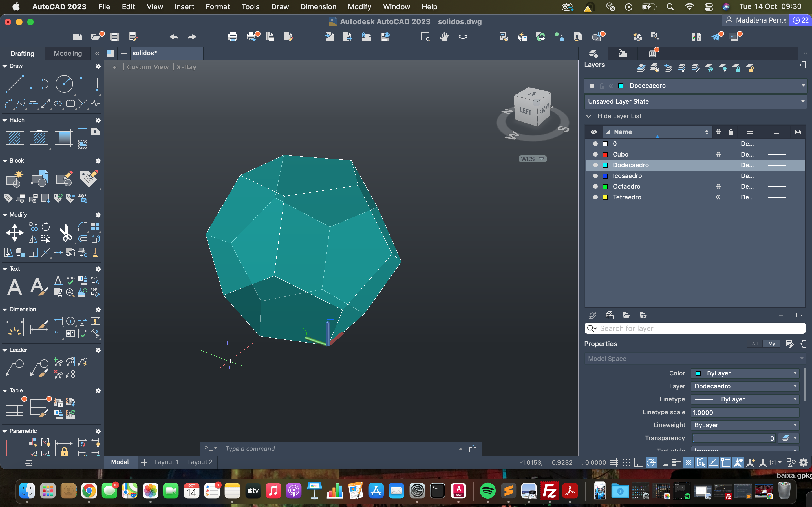
Task: Select the Line draw tool
Action: pyautogui.click(x=14, y=84)
